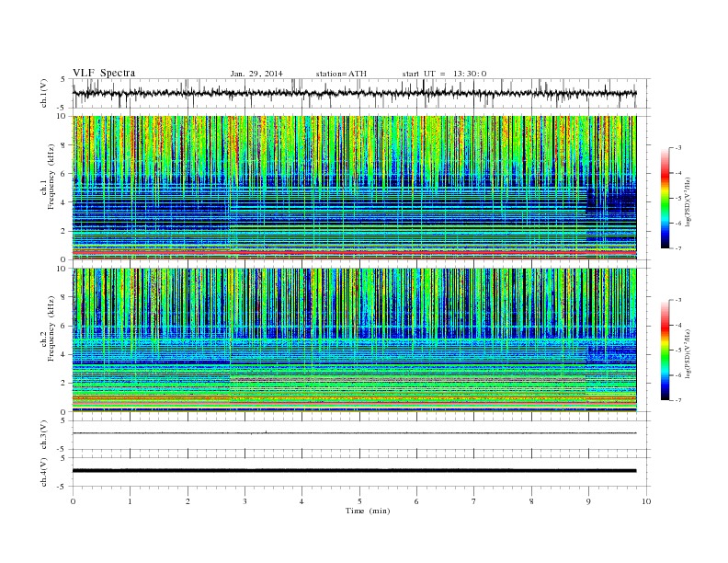The image size is (728, 563).
Task: Click the thick ch.4 voltage trace
Action: coord(354,471)
